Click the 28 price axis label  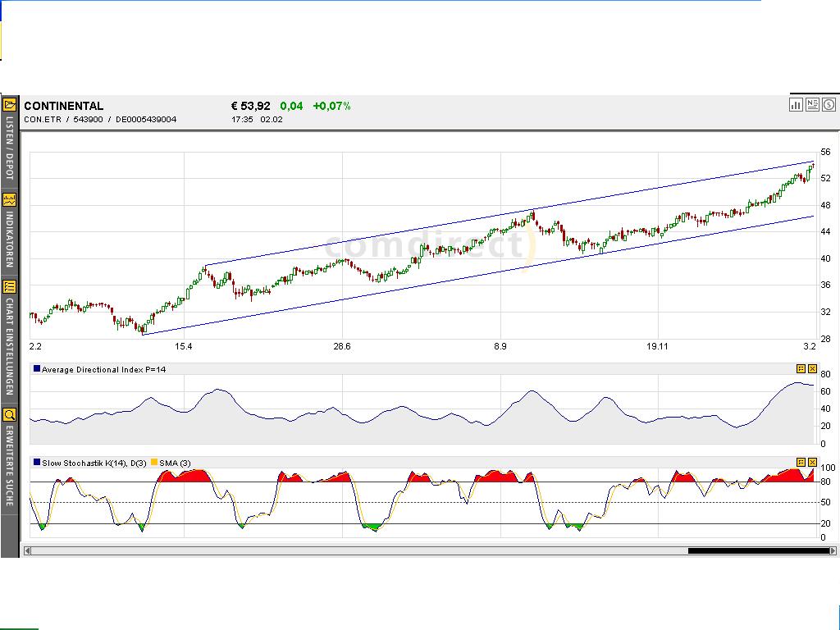coord(825,339)
